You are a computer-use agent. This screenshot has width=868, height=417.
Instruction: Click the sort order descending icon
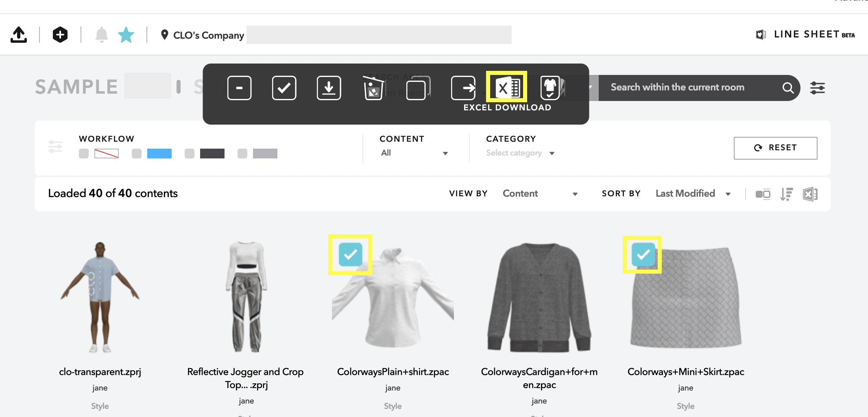[x=787, y=194]
